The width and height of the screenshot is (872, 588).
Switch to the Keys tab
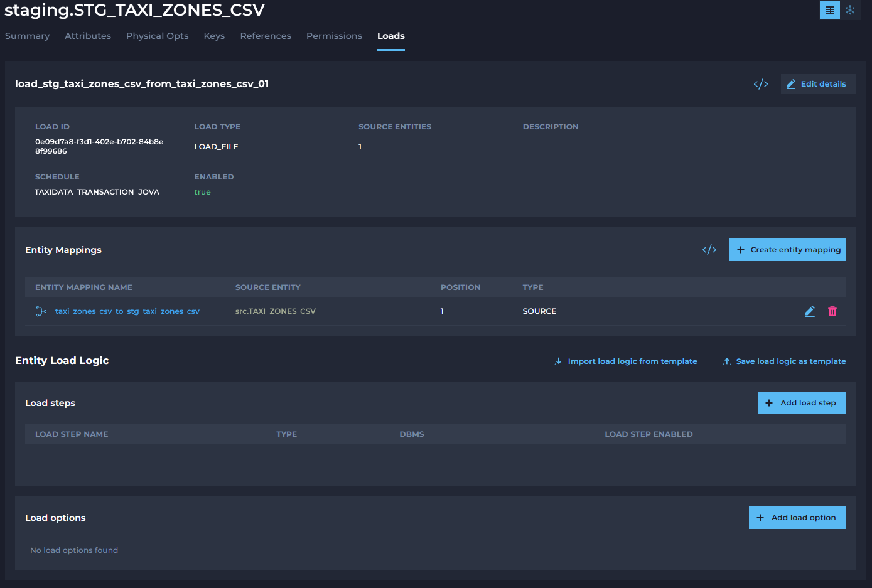[x=214, y=36]
